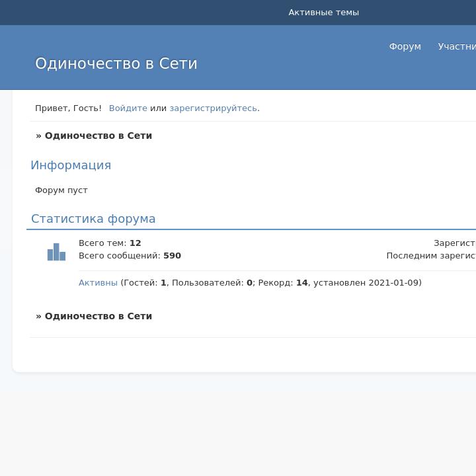Click the Привет, Гость! greeting text
The image size is (476, 476).
tap(68, 108)
